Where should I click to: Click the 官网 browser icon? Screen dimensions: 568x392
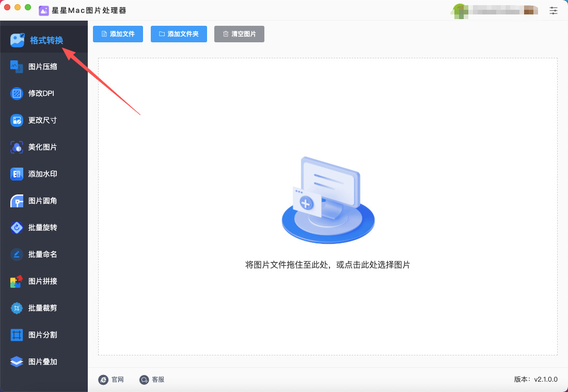coord(103,379)
